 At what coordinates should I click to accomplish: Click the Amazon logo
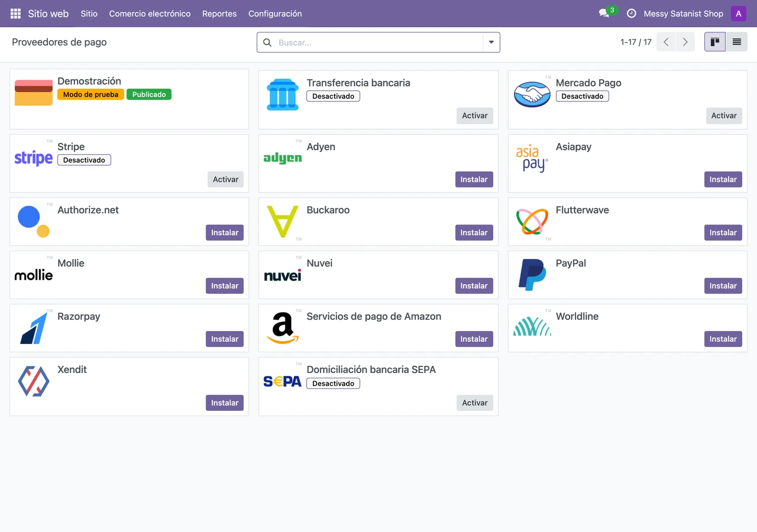(x=283, y=328)
